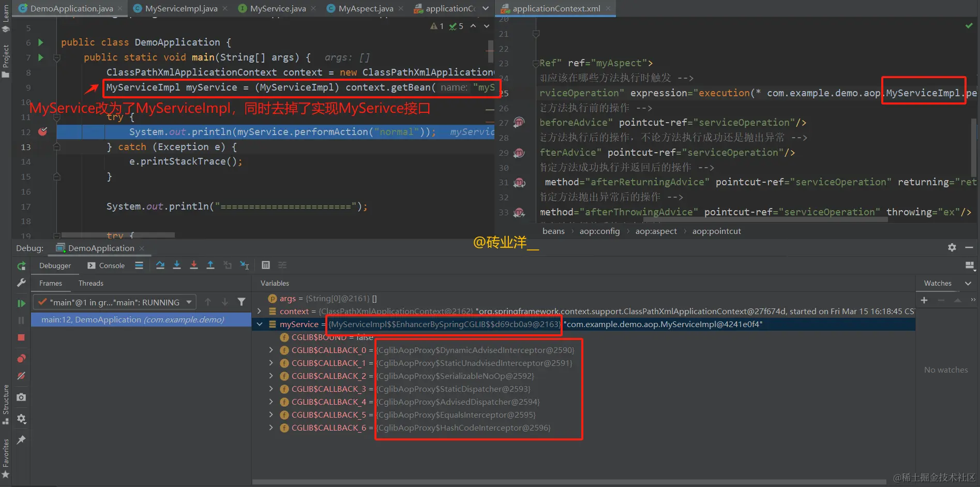Switch to Threads tab
Image resolution: width=980 pixels, height=487 pixels.
coord(91,283)
